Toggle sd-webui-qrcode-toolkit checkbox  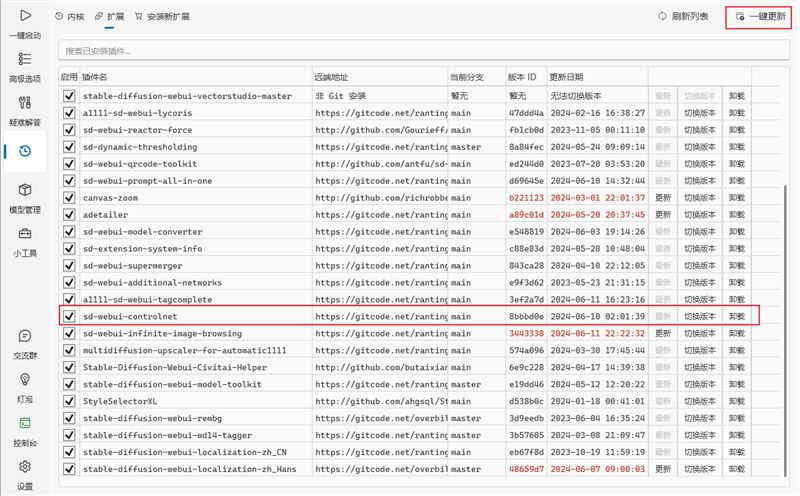pos(69,164)
